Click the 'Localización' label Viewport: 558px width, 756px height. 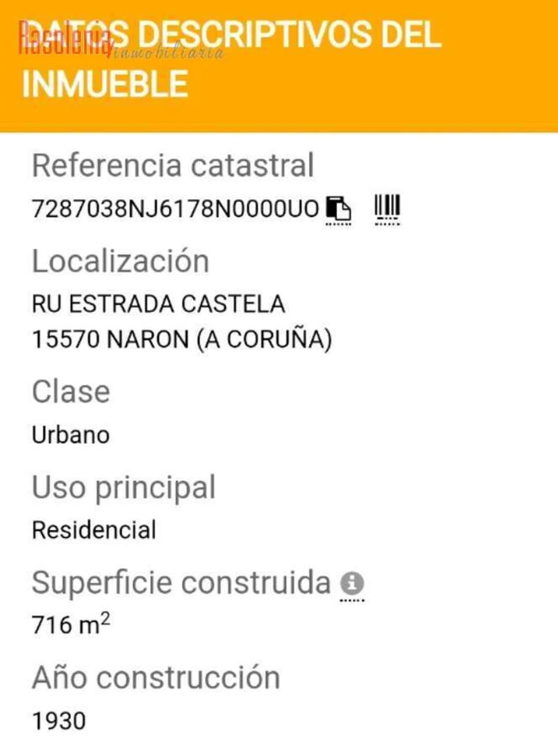(120, 261)
